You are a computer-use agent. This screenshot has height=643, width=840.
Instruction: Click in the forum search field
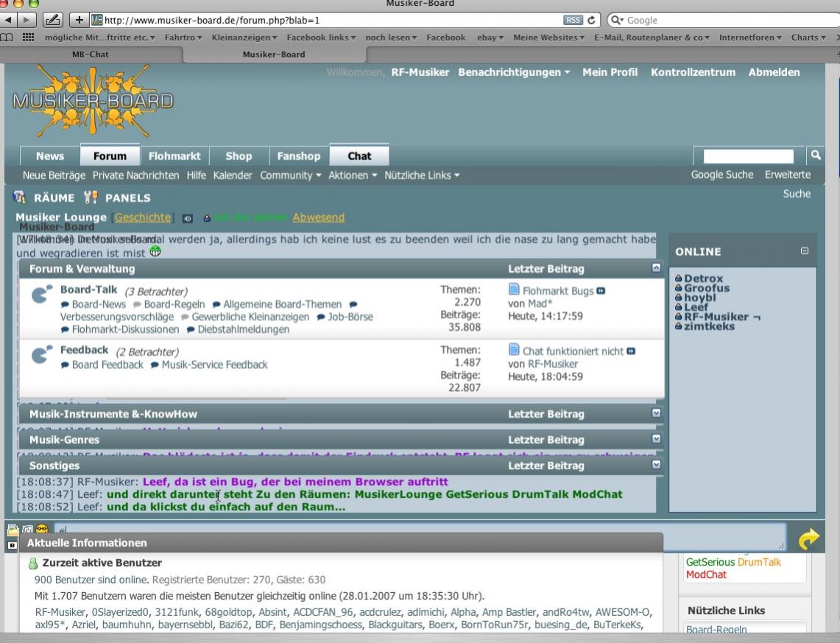(x=748, y=156)
